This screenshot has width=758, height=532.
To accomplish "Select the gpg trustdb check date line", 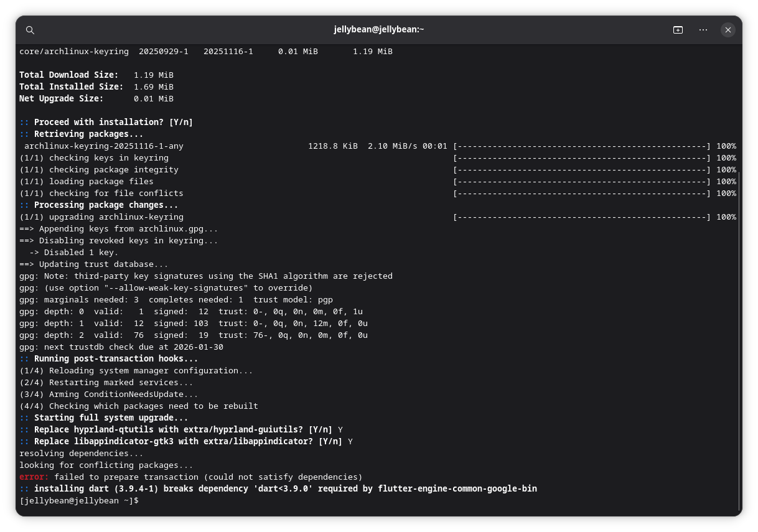I will click(121, 347).
